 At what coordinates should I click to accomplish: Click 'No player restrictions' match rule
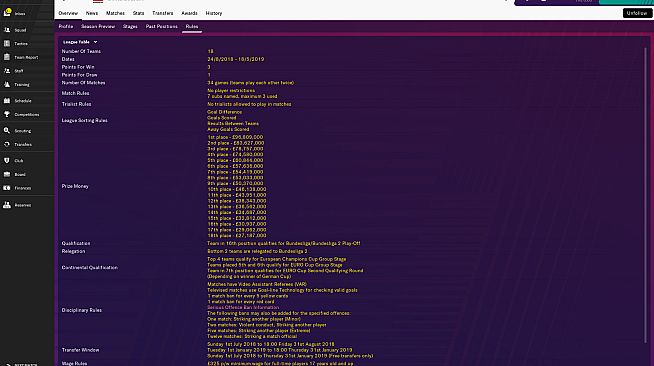[x=231, y=90]
